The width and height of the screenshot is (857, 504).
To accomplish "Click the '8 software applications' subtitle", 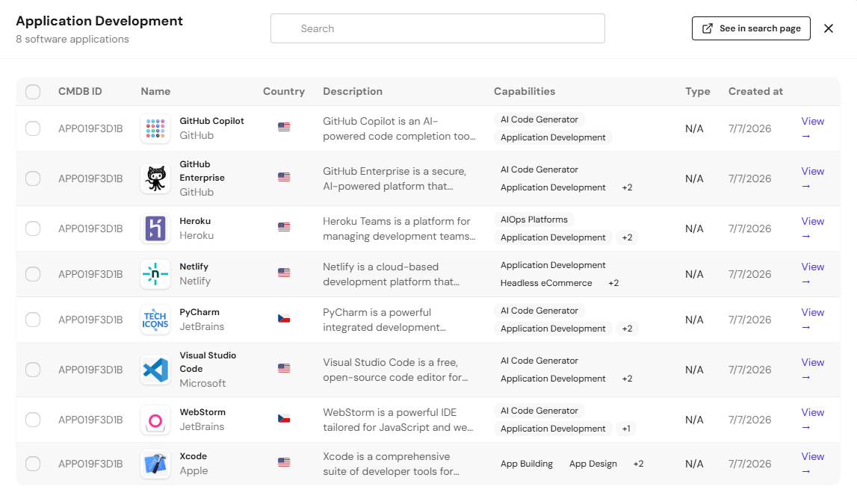I will click(72, 40).
